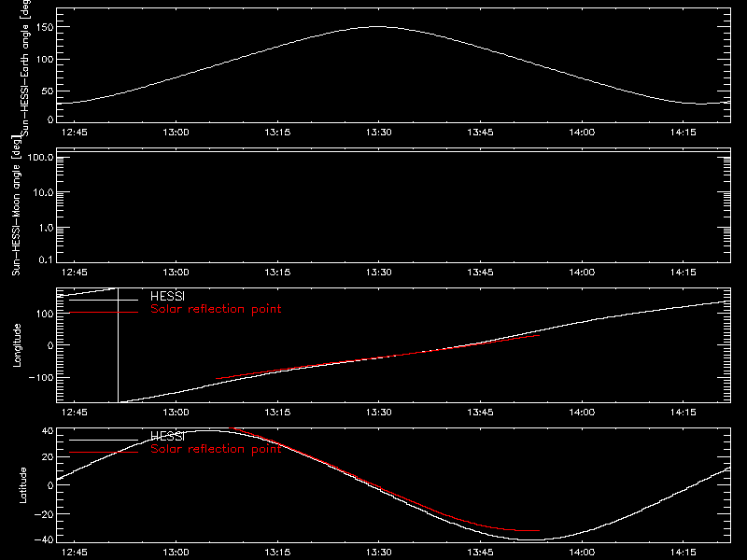Click the 20 tick label on Latitude plot
Image resolution: width=747 pixels, height=560 pixels.
point(48,457)
